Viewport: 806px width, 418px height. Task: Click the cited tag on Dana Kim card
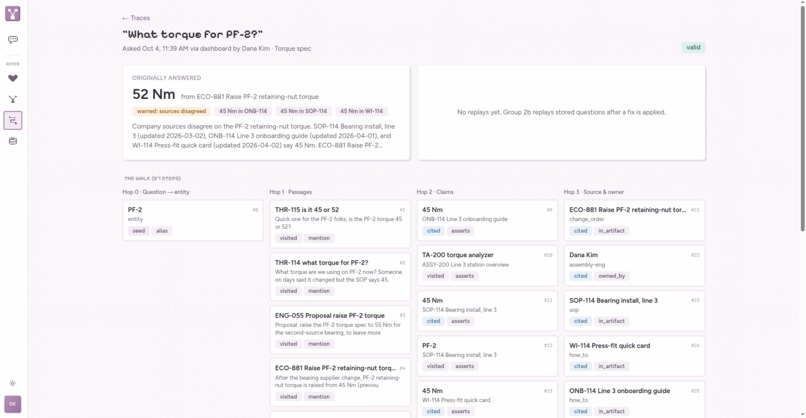click(580, 276)
